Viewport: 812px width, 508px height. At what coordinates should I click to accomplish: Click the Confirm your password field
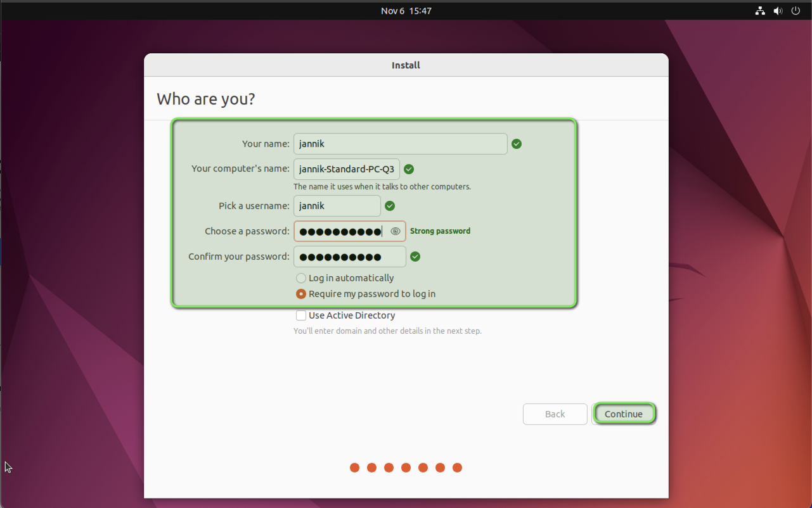[349, 257]
